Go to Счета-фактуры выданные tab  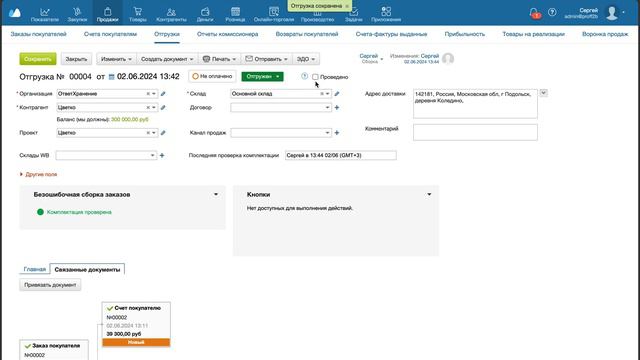(x=391, y=34)
